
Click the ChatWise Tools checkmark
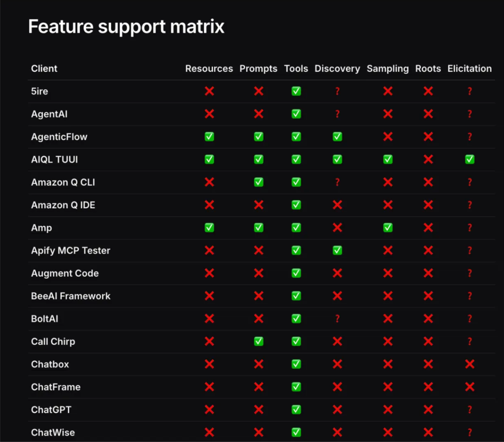(296, 432)
